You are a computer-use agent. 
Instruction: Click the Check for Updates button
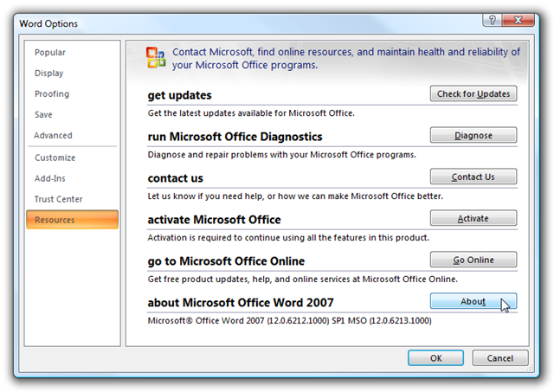coord(473,93)
